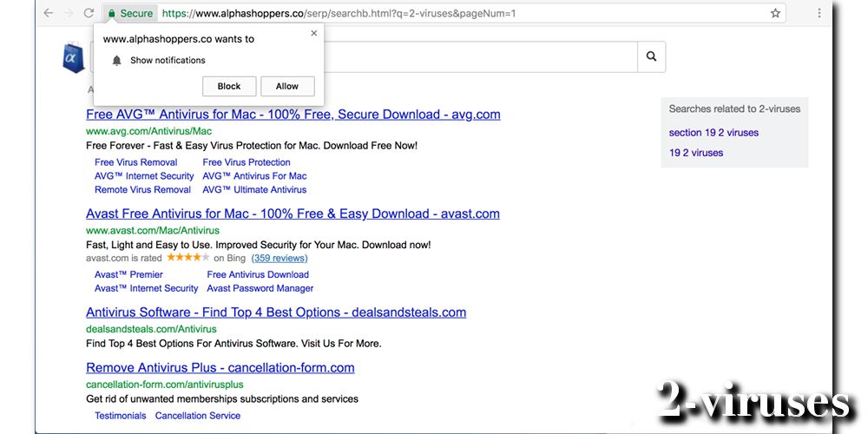Open the Cancellation Service sitelink
The height and width of the screenshot is (434, 868).
tap(198, 416)
